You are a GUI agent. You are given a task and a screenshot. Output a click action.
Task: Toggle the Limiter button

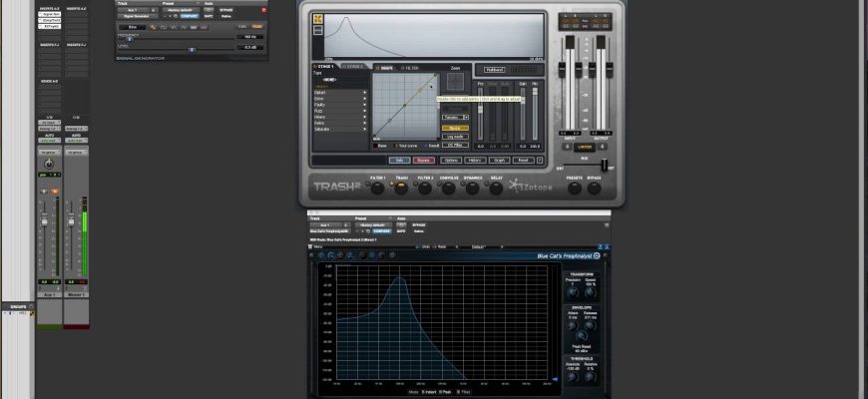coord(584,147)
